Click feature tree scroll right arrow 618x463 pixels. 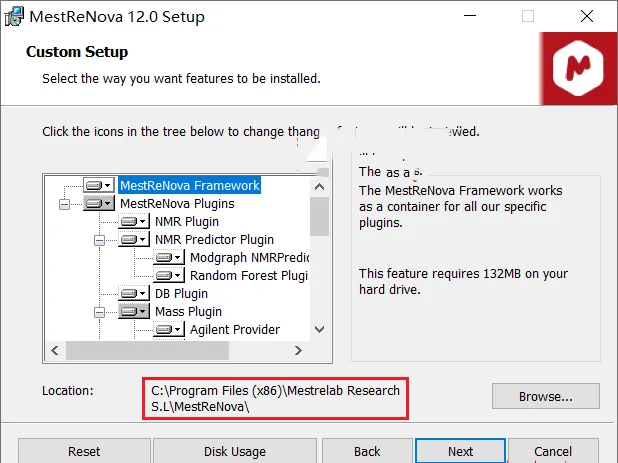tap(298, 350)
